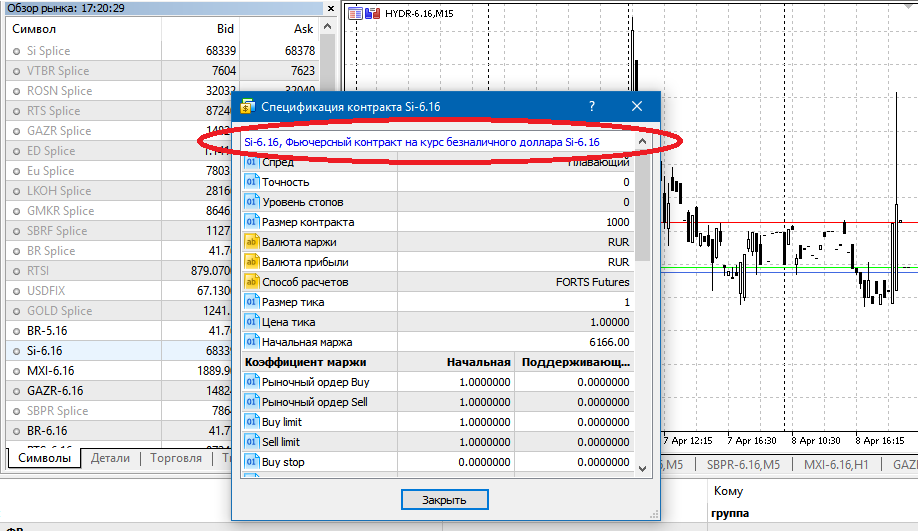This screenshot has width=918, height=531.
Task: Switch to the Торговля tab
Action: coord(176,458)
